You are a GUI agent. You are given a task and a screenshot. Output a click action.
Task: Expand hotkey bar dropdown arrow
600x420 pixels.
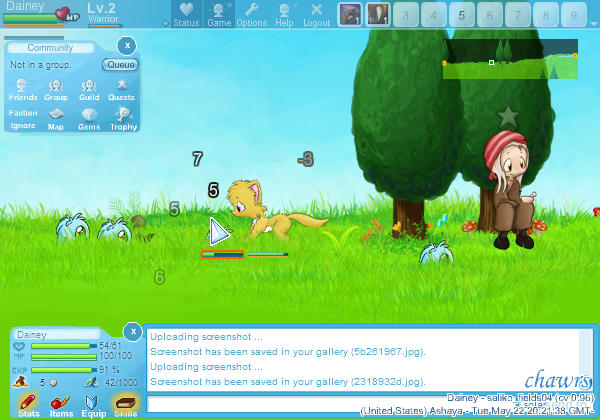(593, 24)
